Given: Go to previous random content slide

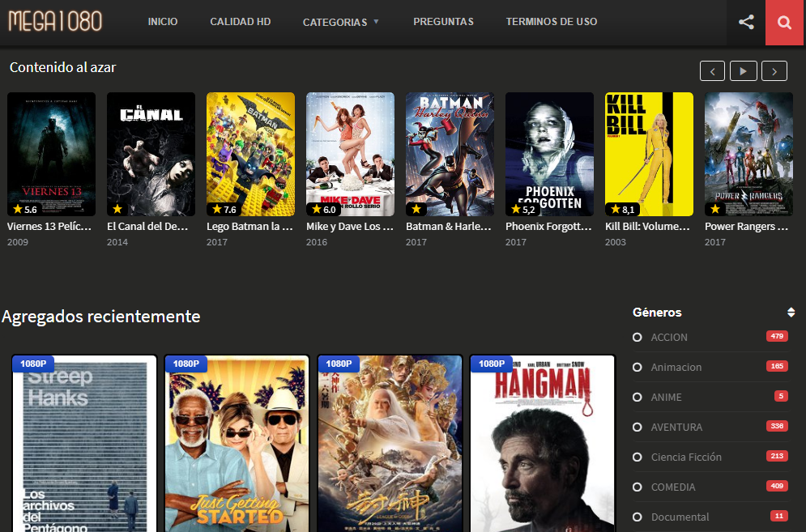Looking at the screenshot, I should point(712,71).
